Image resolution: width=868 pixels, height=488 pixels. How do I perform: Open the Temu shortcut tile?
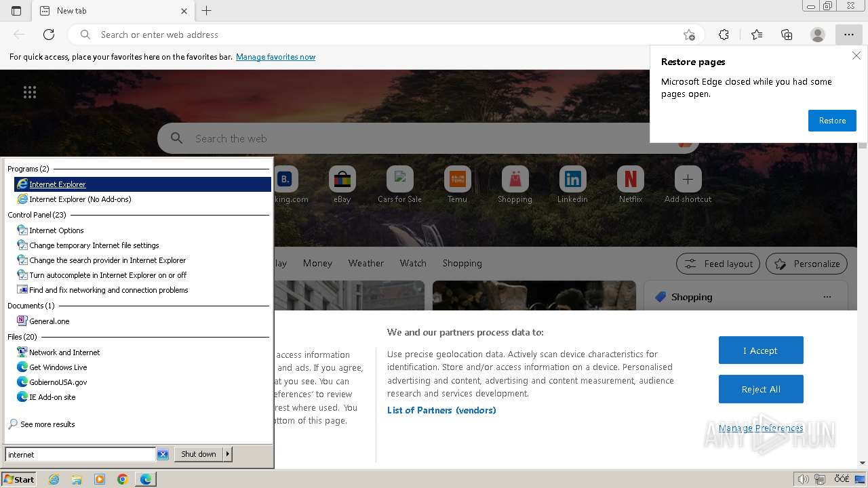[x=457, y=185]
